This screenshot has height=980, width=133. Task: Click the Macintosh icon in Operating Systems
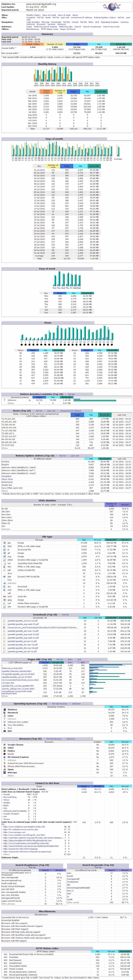pos(4,713)
